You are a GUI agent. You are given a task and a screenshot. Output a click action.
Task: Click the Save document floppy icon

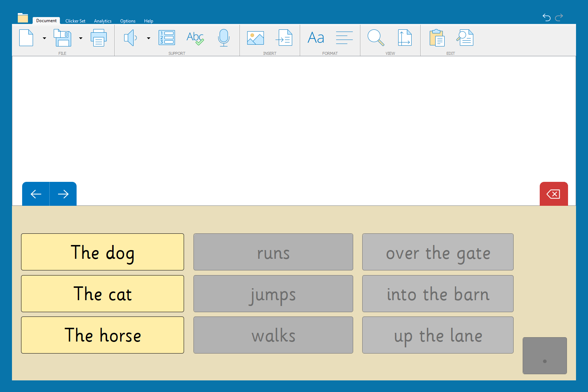tap(62, 38)
